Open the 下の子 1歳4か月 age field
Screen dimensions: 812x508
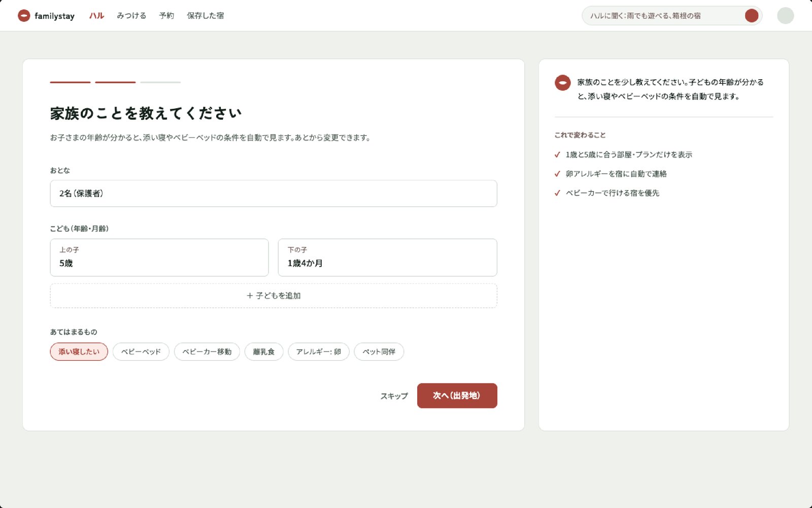(x=387, y=258)
